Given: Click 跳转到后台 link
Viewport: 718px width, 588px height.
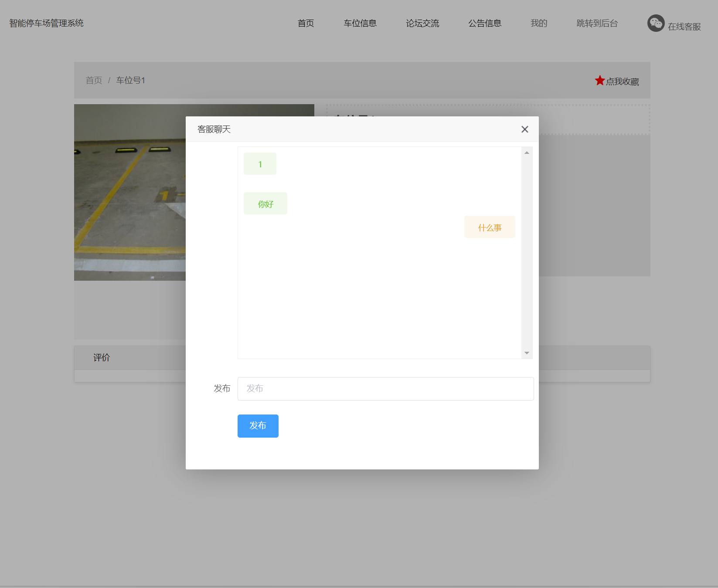Looking at the screenshot, I should tap(597, 23).
